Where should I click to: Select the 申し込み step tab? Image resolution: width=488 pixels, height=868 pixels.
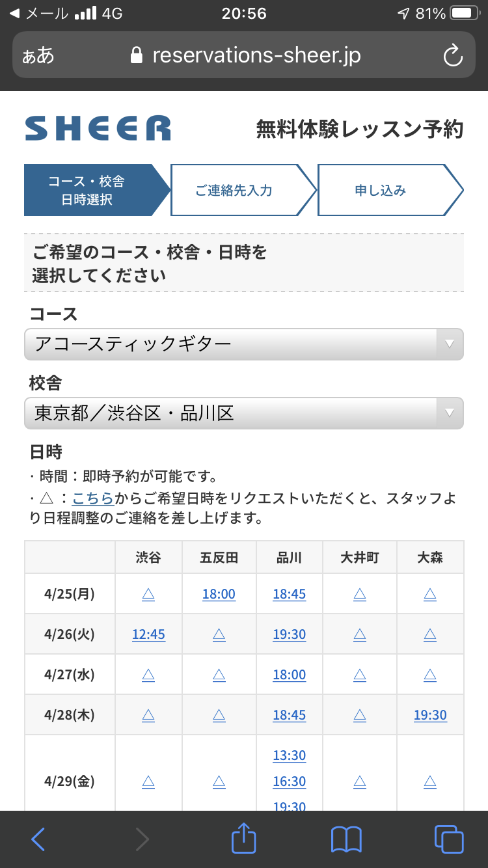pyautogui.click(x=389, y=190)
